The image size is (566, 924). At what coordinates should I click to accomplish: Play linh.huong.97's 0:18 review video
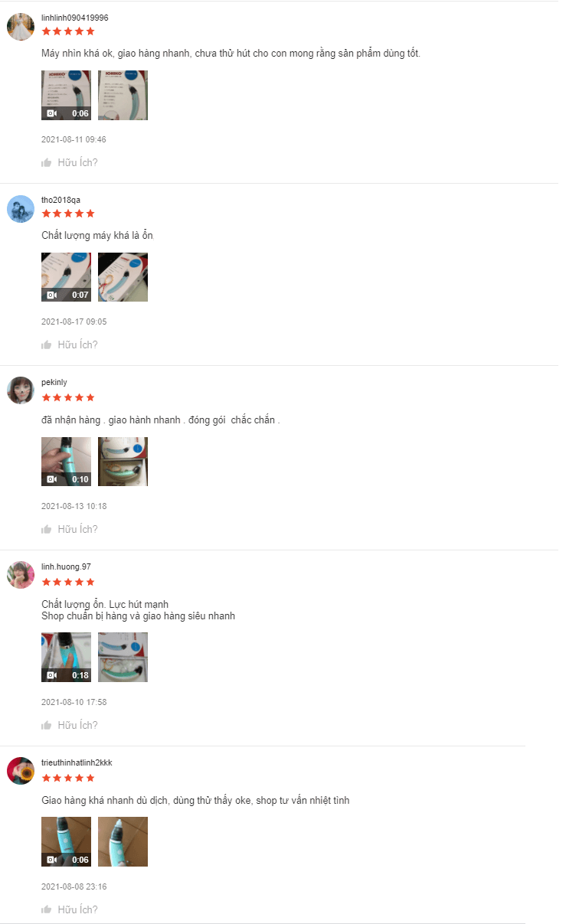coord(66,658)
